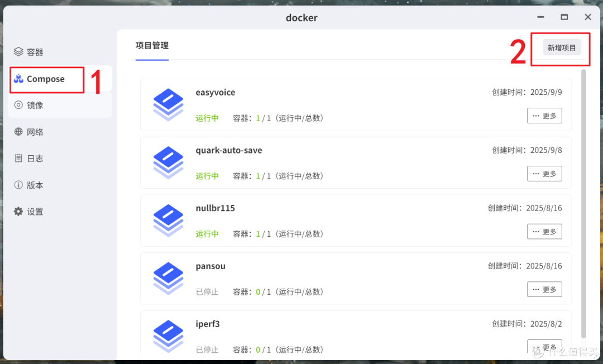Open the 容器 containers section
The width and height of the screenshot is (603, 364).
(x=60, y=52)
